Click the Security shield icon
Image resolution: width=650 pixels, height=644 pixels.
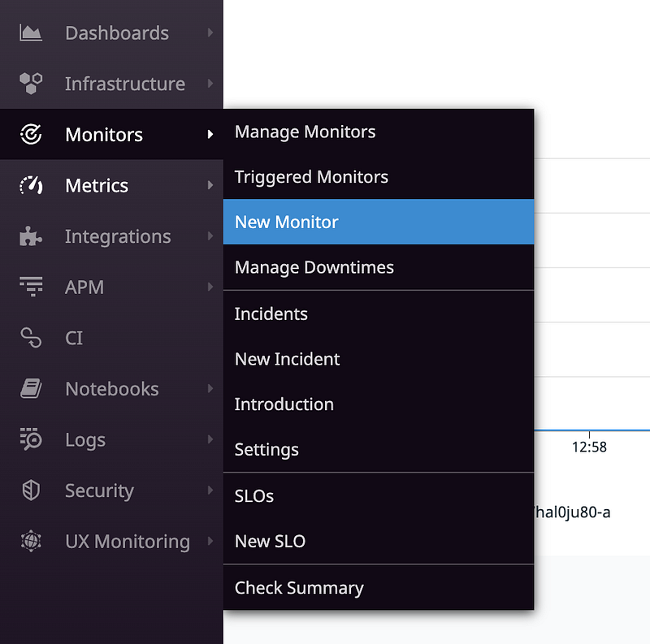(31, 491)
